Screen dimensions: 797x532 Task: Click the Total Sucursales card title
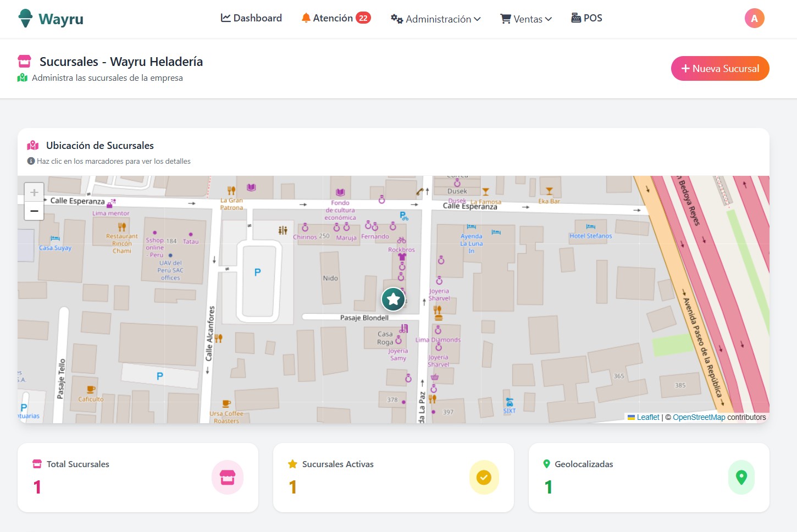tap(78, 464)
